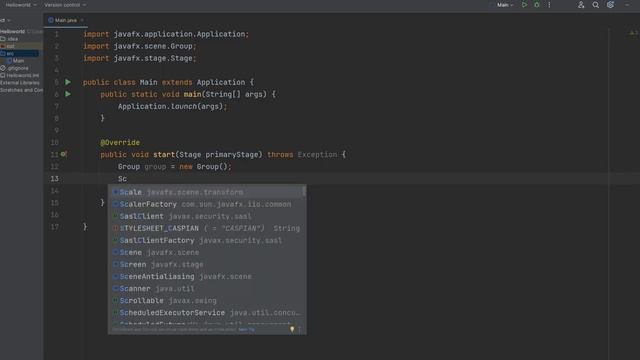640x360 pixels.
Task: Click the warnings indicator at editor top right
Action: [x=633, y=33]
